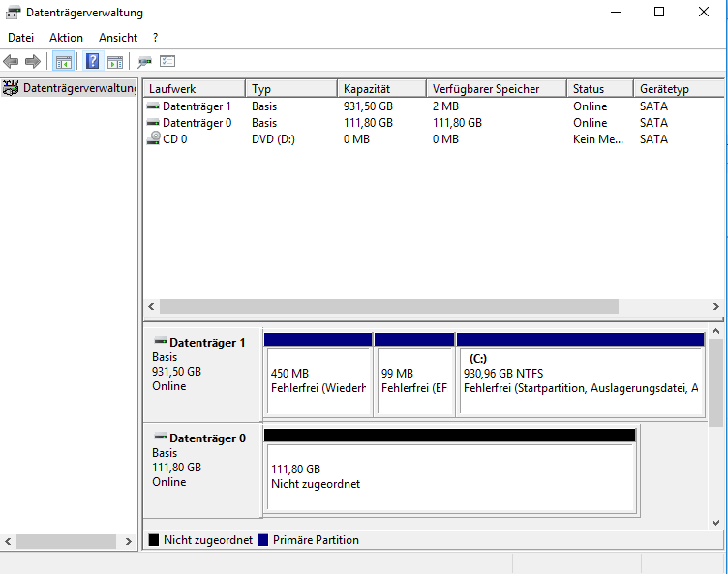Open the Help toolbar icon

92,61
